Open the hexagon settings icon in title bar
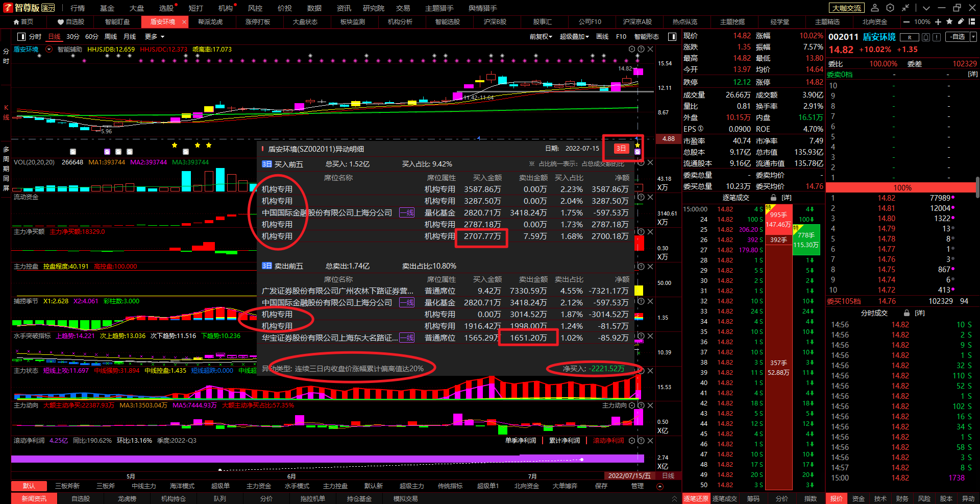Viewport: 980px width, 504px height. 890,8
